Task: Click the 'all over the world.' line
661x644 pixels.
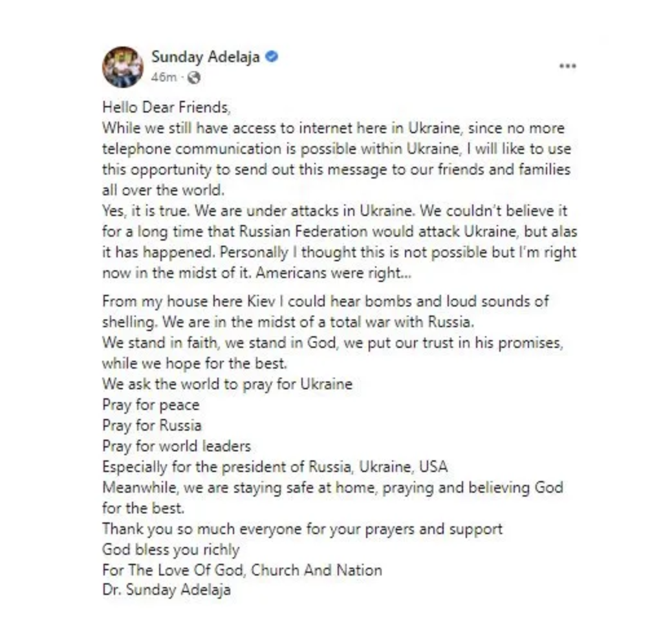Action: [163, 190]
